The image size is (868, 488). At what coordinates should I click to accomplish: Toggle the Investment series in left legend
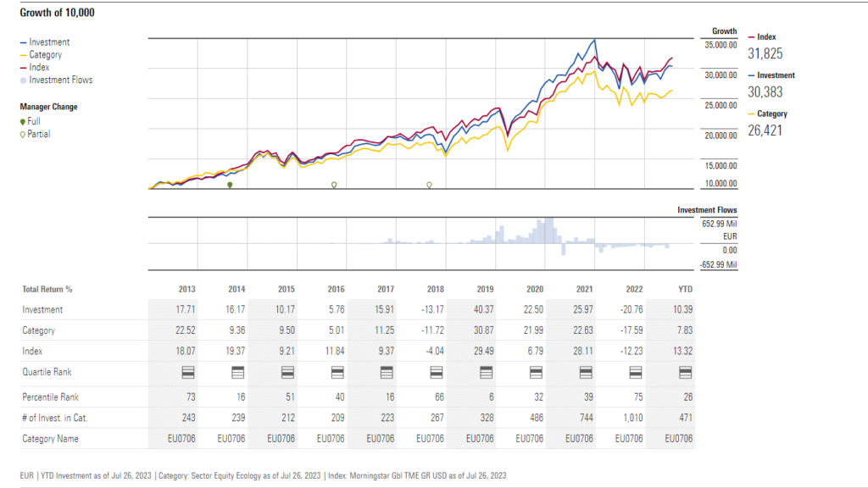49,42
